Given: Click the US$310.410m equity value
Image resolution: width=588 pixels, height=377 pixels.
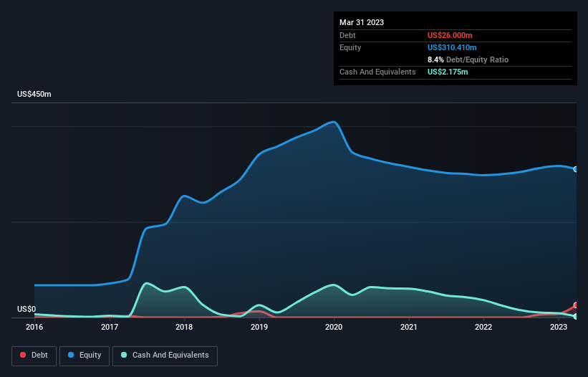Looking at the screenshot, I should coord(452,47).
